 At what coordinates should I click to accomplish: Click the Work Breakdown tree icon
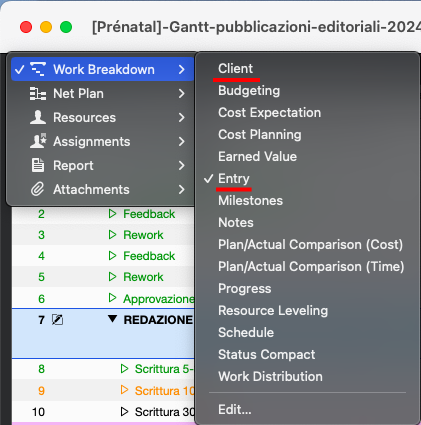(38, 69)
